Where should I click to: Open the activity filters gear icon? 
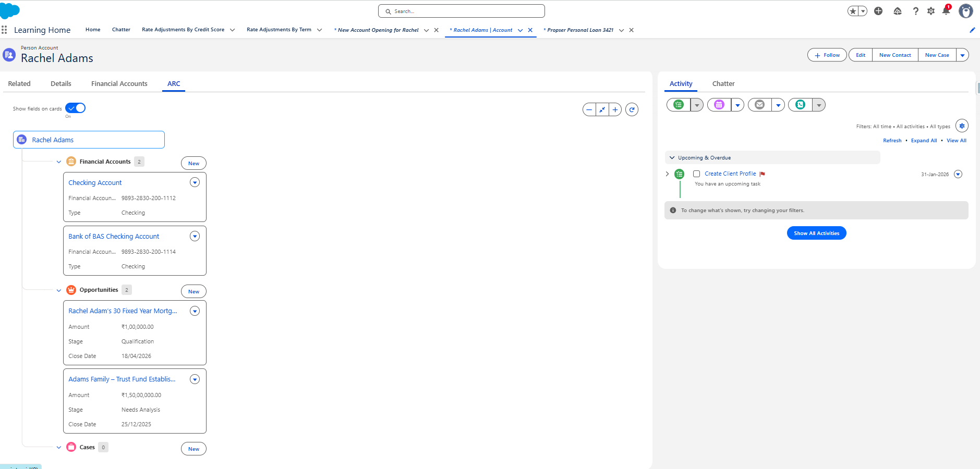[961, 126]
